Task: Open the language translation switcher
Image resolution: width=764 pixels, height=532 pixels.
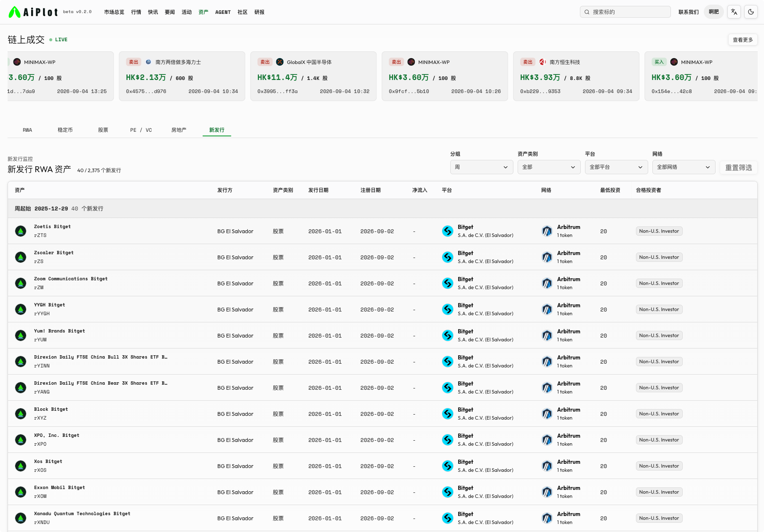Action: point(734,12)
